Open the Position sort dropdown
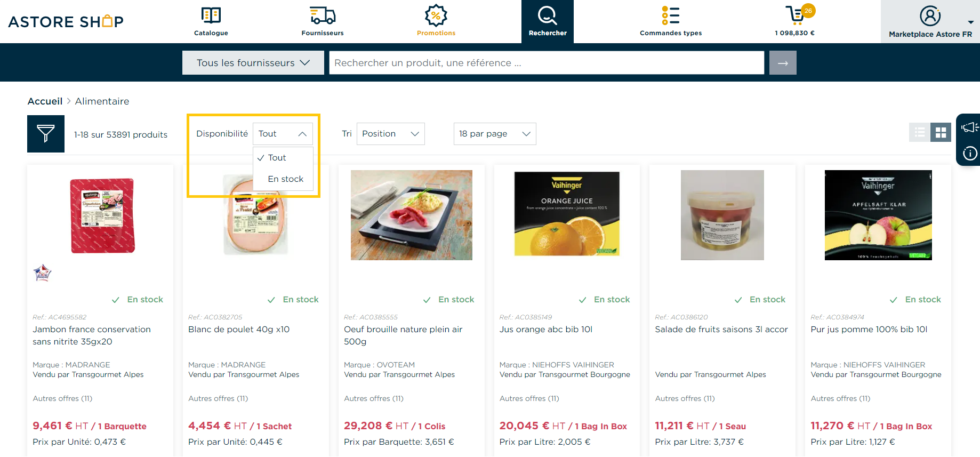Screen dimensions: 980x457 pyautogui.click(x=391, y=134)
